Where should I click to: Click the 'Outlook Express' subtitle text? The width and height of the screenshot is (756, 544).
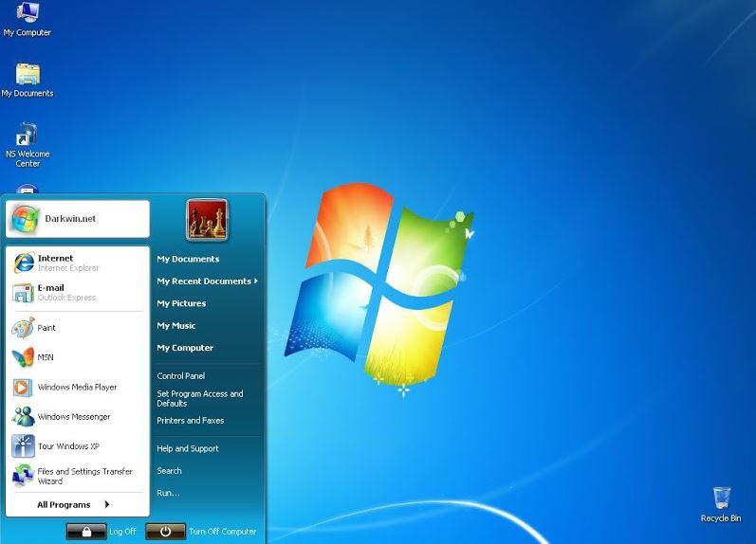66,298
